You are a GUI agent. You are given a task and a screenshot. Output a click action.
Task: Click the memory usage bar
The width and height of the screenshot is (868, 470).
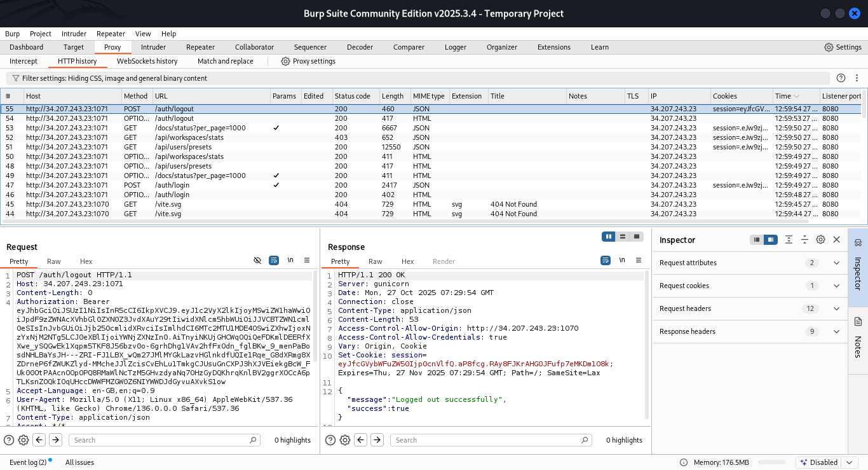pos(772,462)
